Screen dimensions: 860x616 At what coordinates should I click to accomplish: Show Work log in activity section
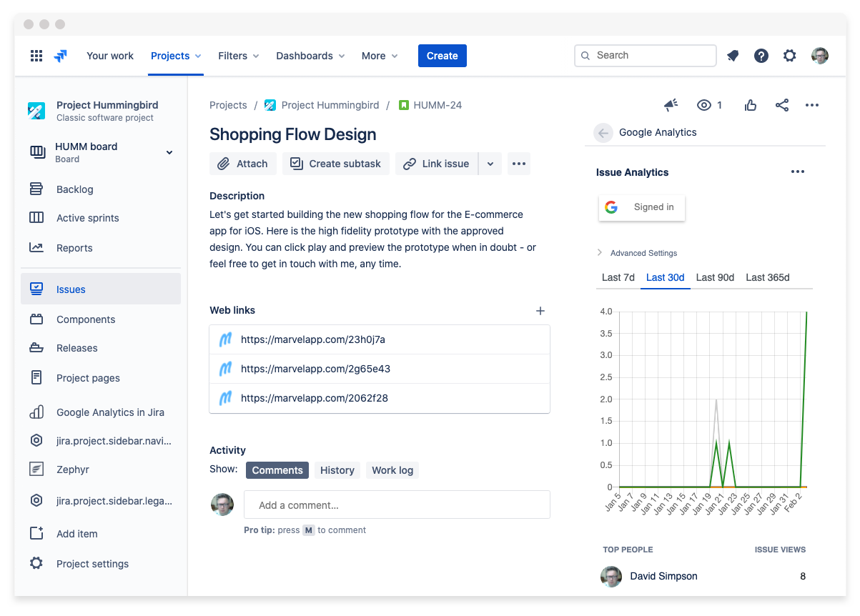pyautogui.click(x=392, y=470)
